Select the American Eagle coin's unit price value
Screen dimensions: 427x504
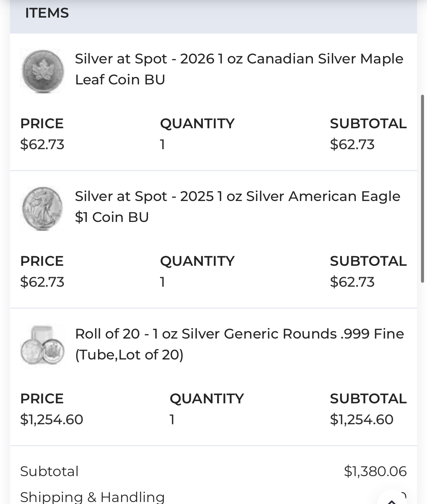42,282
